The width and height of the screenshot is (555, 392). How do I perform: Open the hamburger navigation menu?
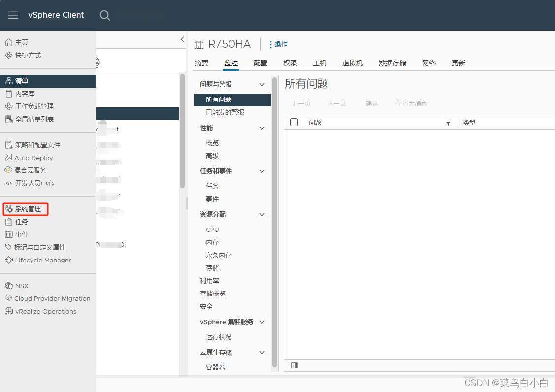click(13, 15)
